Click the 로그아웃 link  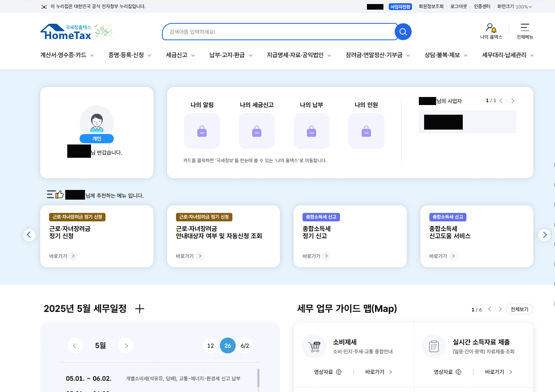click(458, 6)
